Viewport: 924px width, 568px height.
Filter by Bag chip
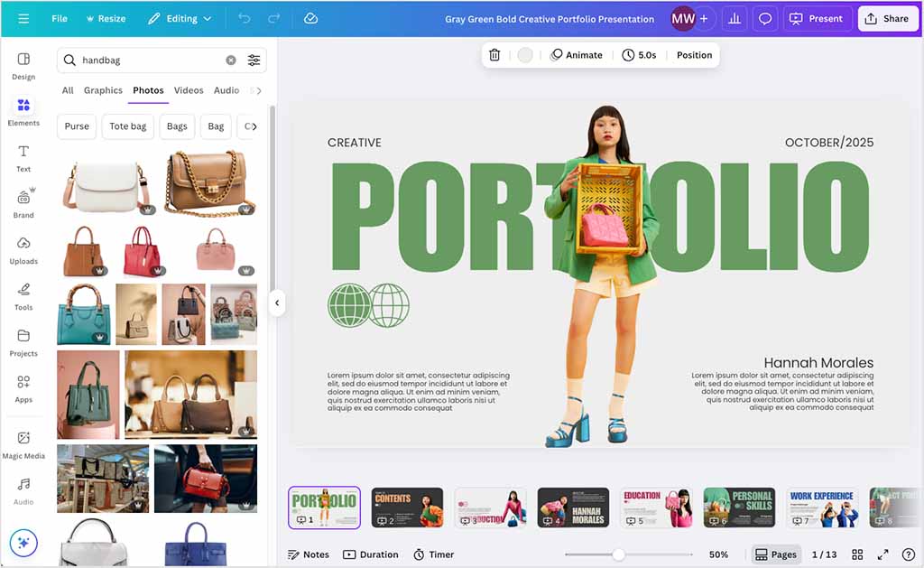click(x=216, y=126)
